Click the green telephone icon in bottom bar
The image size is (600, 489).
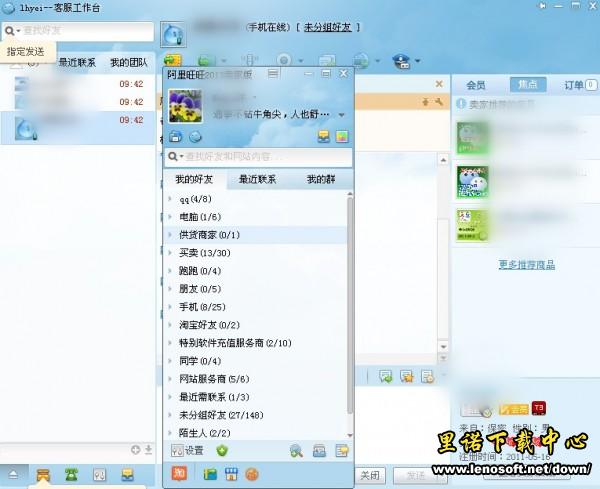tap(71, 475)
